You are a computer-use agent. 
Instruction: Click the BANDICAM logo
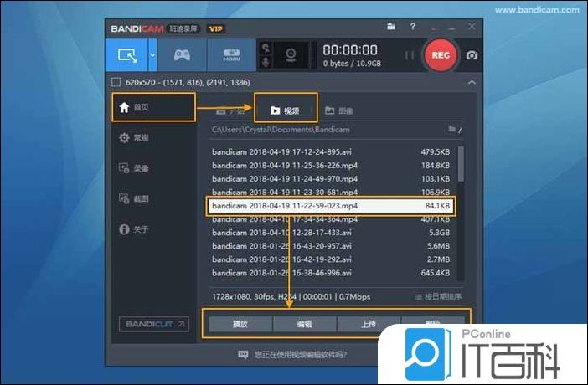pyautogui.click(x=137, y=28)
